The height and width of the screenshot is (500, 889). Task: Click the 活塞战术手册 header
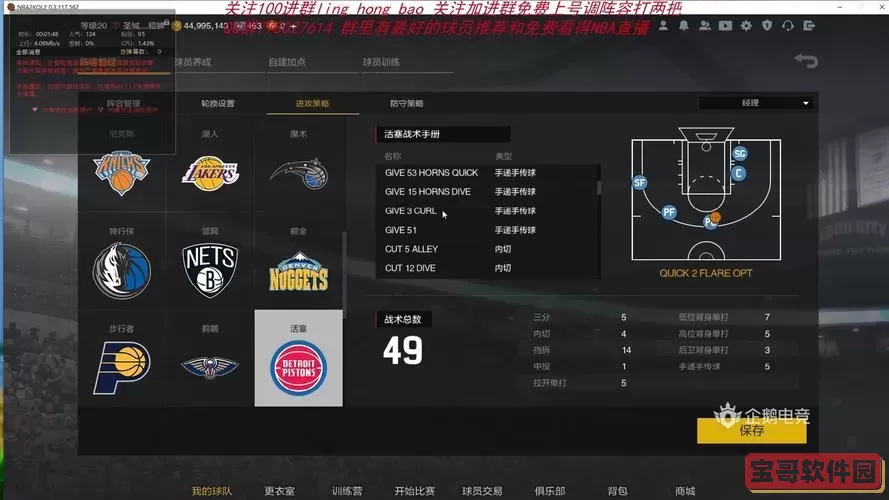pyautogui.click(x=443, y=134)
